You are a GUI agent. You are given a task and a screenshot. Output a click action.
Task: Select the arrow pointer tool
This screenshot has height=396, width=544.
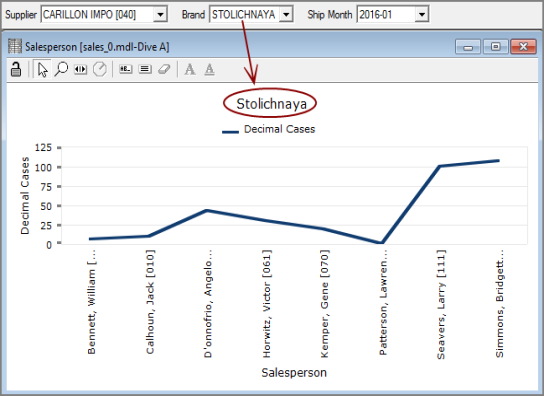pos(43,69)
